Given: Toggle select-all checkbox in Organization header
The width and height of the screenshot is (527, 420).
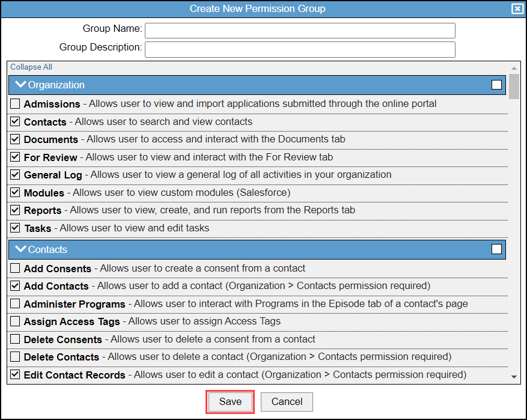Looking at the screenshot, I should (x=496, y=85).
